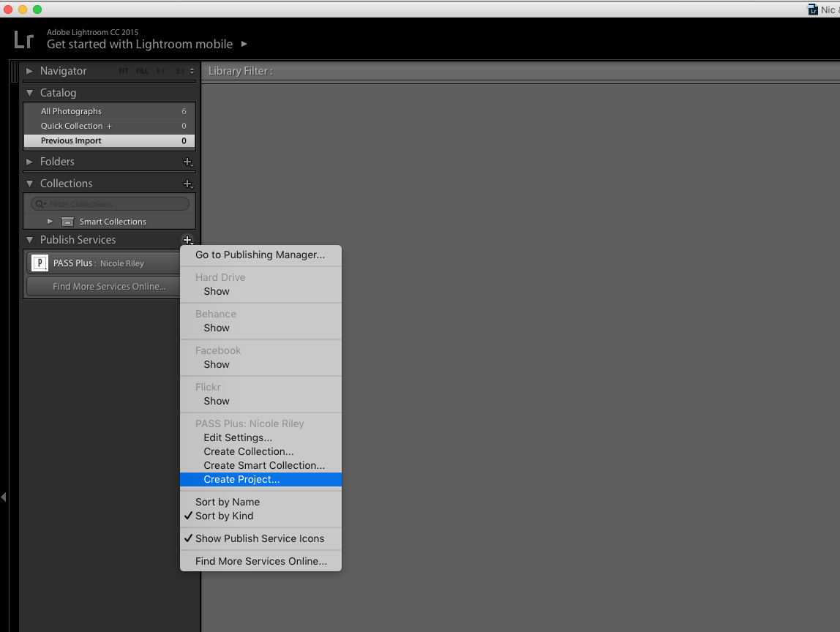Collapse the Publish Services panel
The height and width of the screenshot is (632, 840).
tap(29, 240)
